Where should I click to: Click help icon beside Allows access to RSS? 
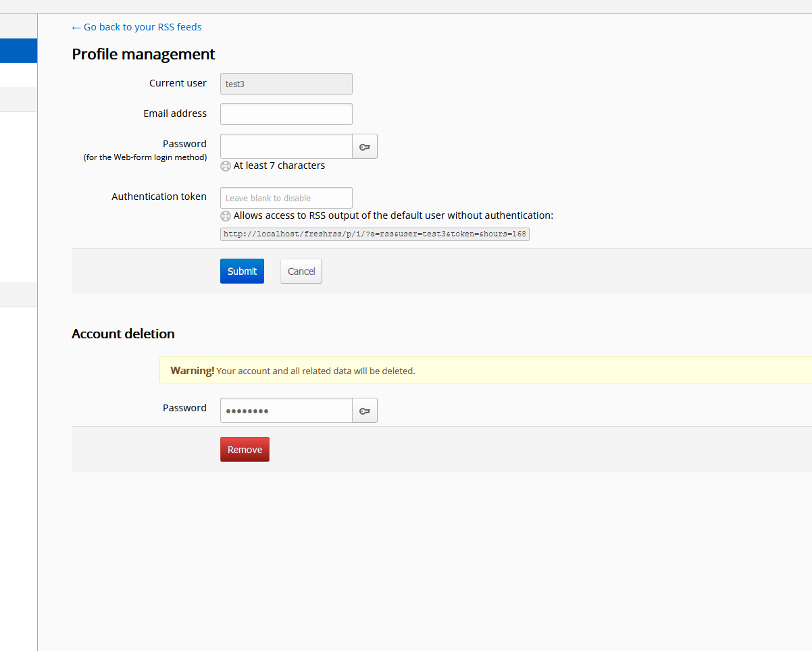point(226,216)
